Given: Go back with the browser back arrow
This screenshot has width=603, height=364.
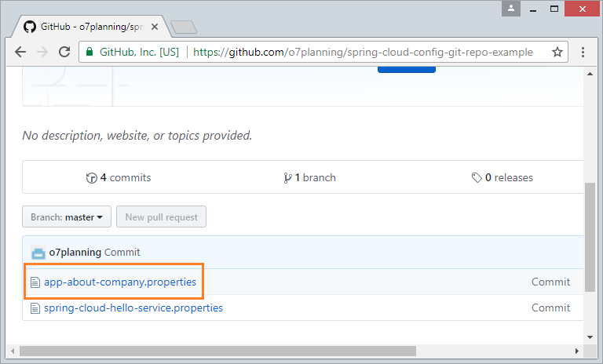Looking at the screenshot, I should click(x=20, y=52).
